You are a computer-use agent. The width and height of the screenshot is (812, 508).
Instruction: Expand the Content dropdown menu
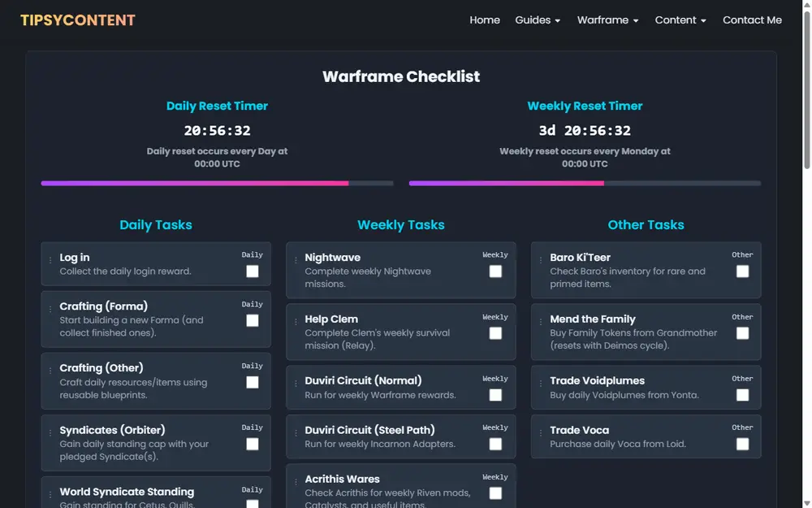680,20
